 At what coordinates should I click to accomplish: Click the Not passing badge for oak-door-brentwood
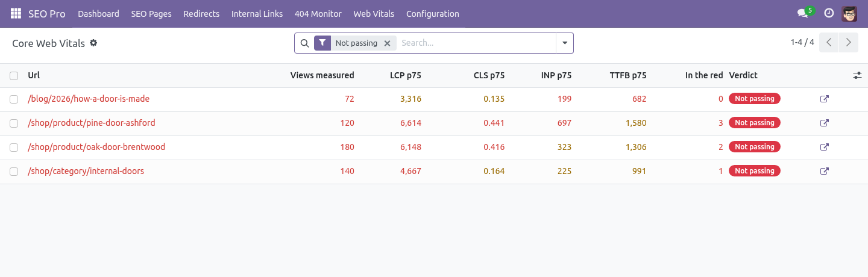[755, 147]
